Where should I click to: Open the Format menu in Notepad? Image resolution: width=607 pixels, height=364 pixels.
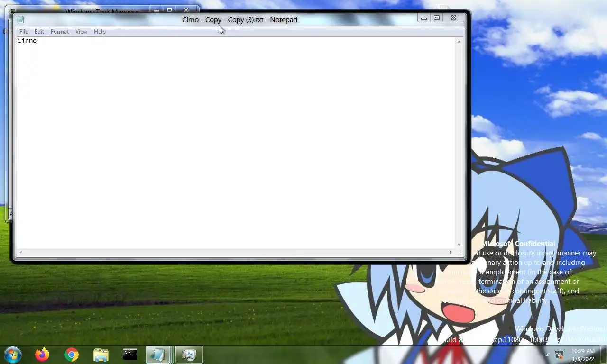(x=60, y=32)
